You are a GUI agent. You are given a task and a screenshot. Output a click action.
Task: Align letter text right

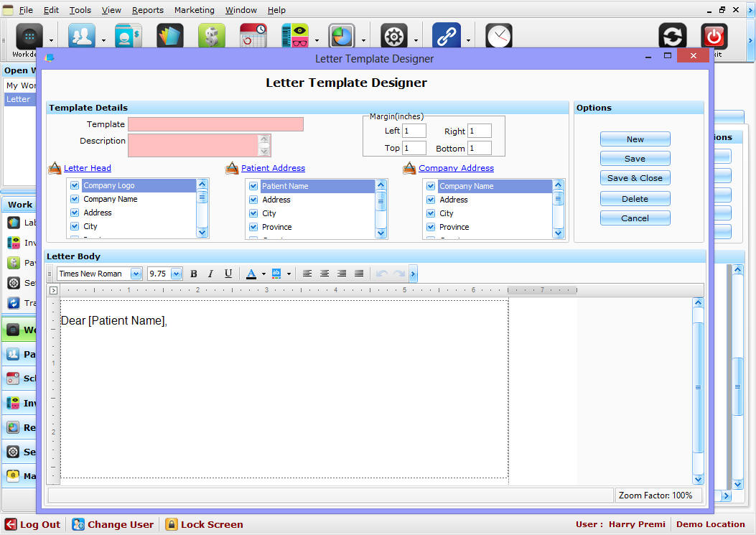pos(342,274)
